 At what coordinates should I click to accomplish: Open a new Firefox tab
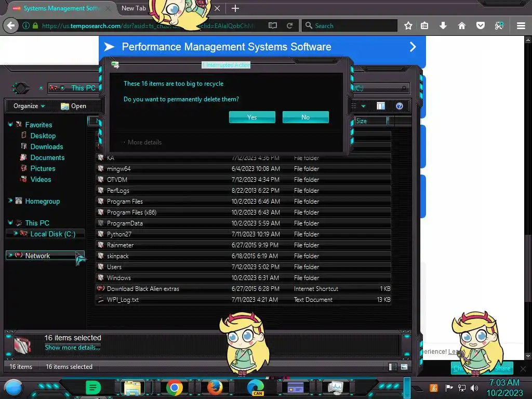[x=235, y=8]
